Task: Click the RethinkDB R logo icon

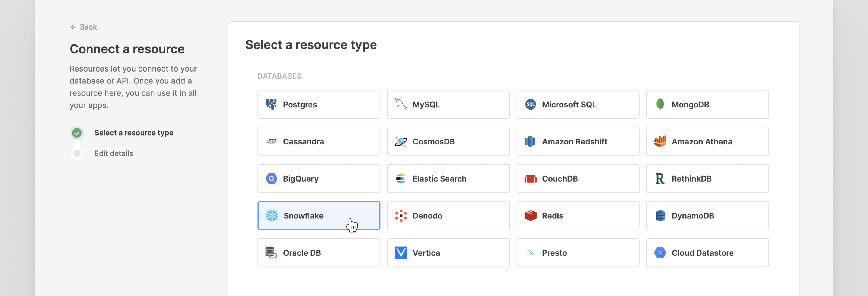Action: coord(659,178)
